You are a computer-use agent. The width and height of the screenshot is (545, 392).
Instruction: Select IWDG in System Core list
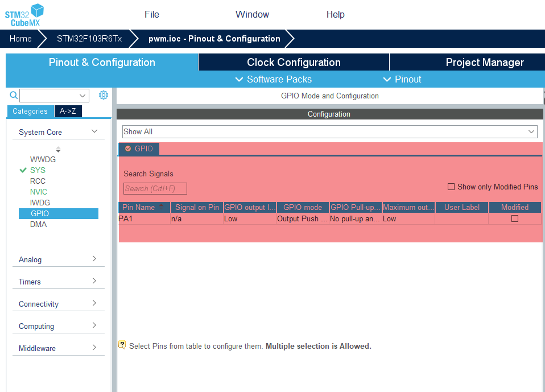point(40,203)
